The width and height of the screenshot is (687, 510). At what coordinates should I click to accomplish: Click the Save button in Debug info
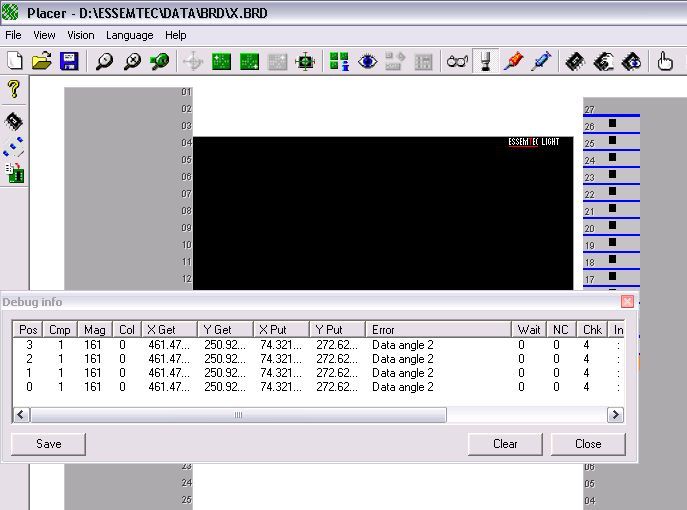48,444
